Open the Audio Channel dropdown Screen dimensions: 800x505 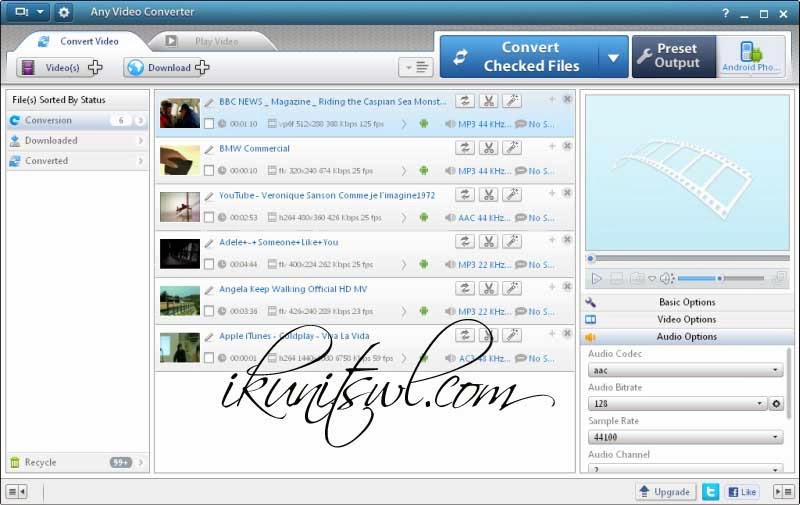click(x=685, y=469)
